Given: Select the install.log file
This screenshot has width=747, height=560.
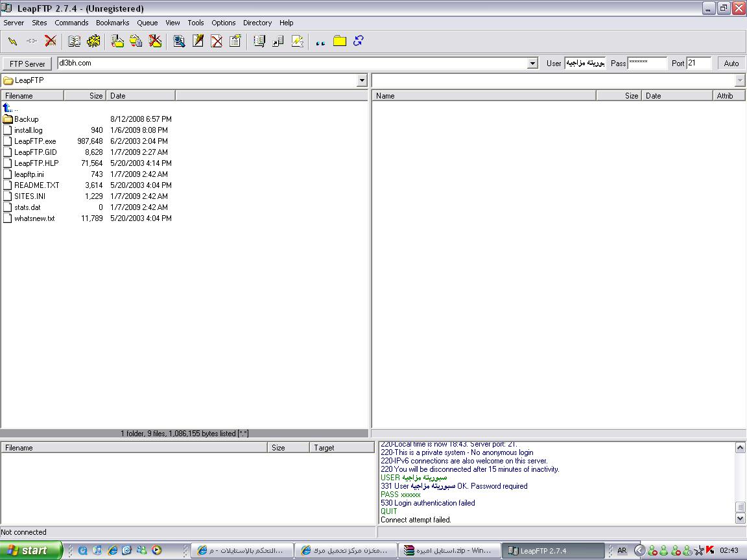Looking at the screenshot, I should 28,130.
